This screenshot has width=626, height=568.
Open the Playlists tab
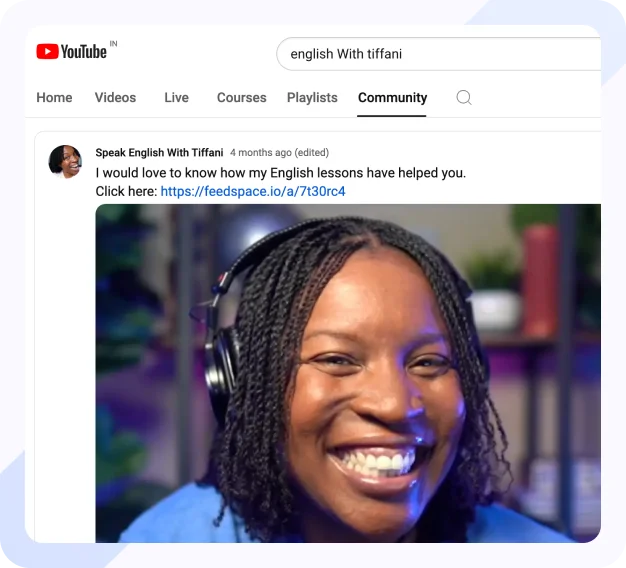coord(312,97)
